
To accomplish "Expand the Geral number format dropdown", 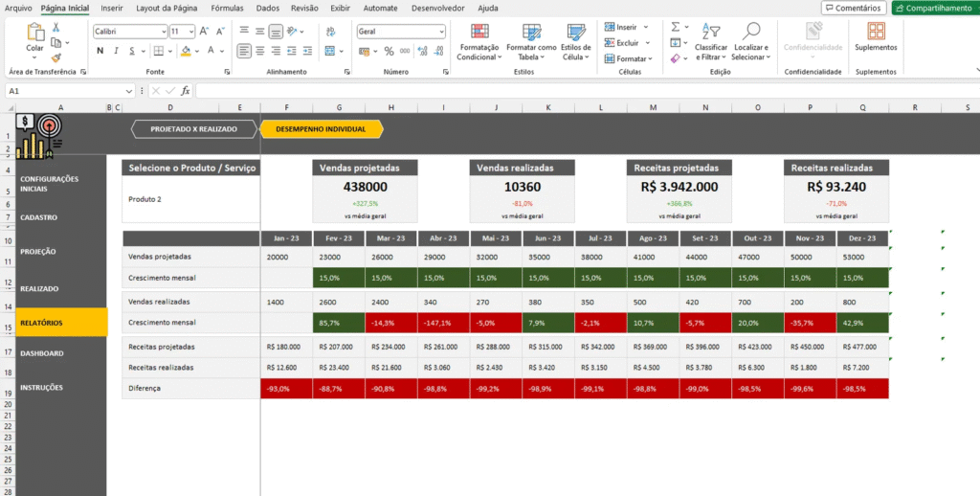I will [x=441, y=32].
